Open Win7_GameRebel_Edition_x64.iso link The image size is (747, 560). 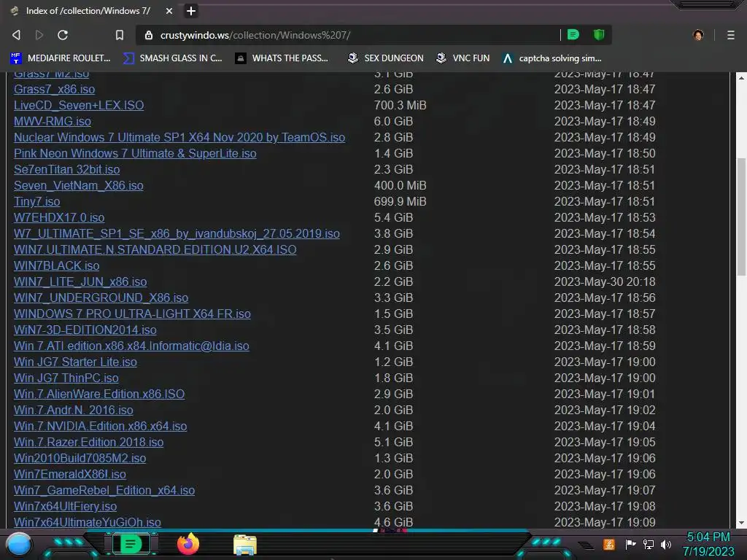point(104,490)
